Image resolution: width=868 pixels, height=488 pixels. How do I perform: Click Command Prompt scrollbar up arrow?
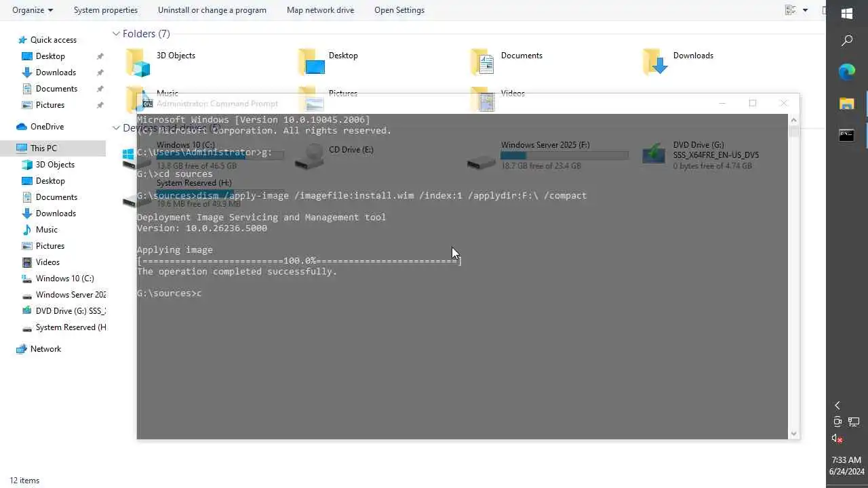[x=793, y=120]
